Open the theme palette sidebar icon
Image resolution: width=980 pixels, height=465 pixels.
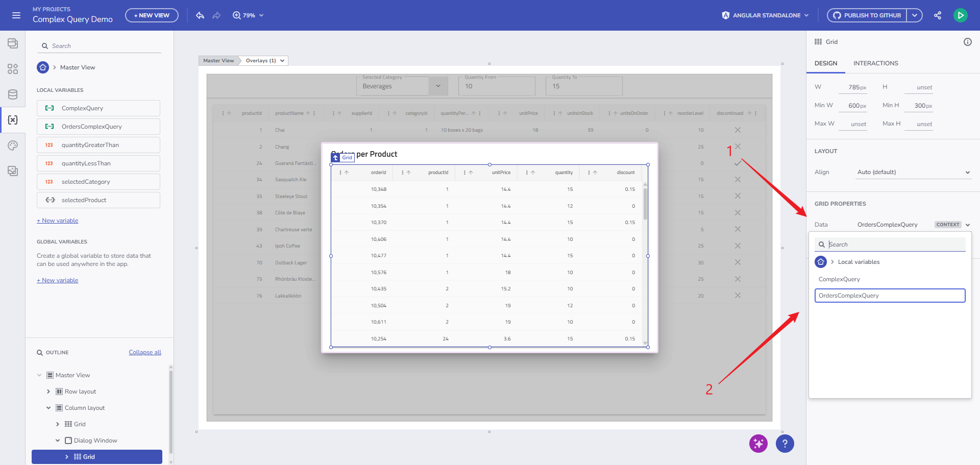click(x=13, y=145)
